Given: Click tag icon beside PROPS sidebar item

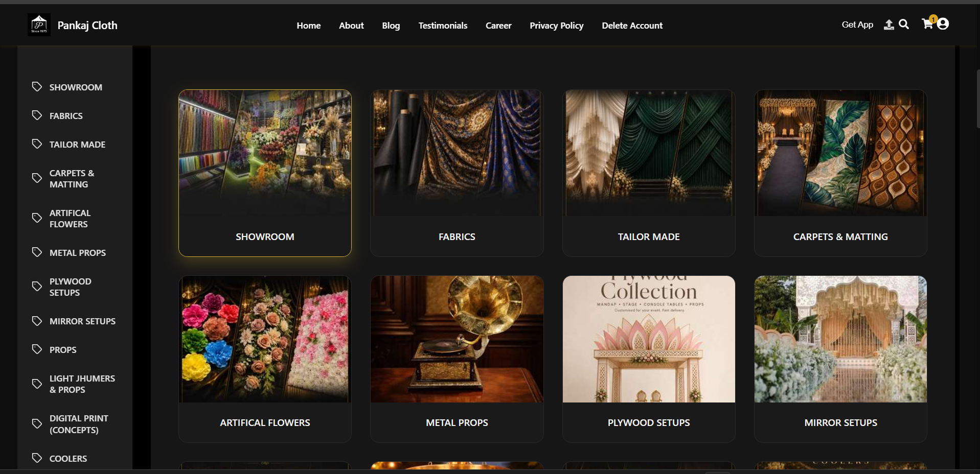Looking at the screenshot, I should tap(37, 349).
